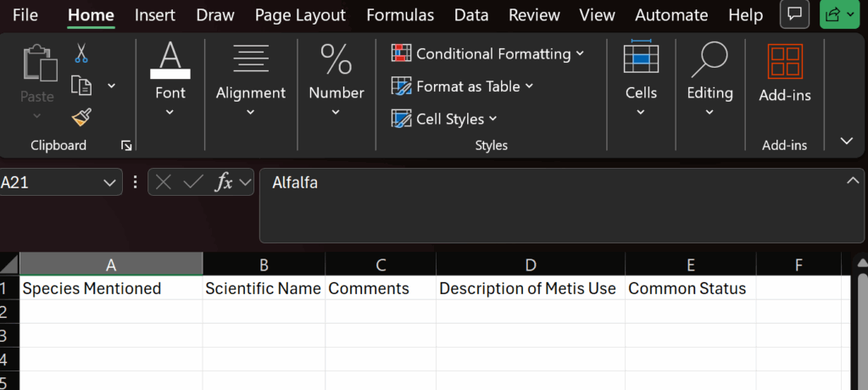
Task: Launch the Clipboard dialog launcher
Action: coord(126,146)
